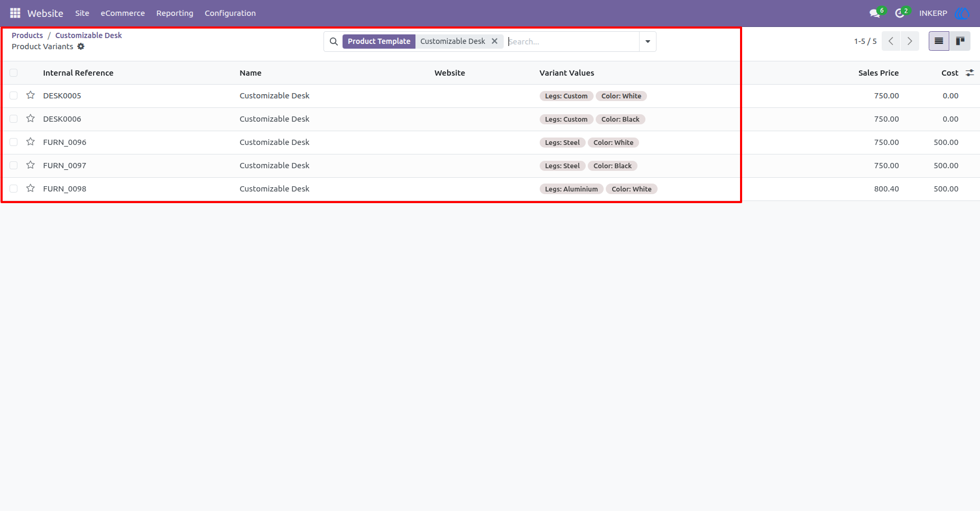Sort by Cost column header
This screenshot has height=511, width=980.
coord(950,73)
